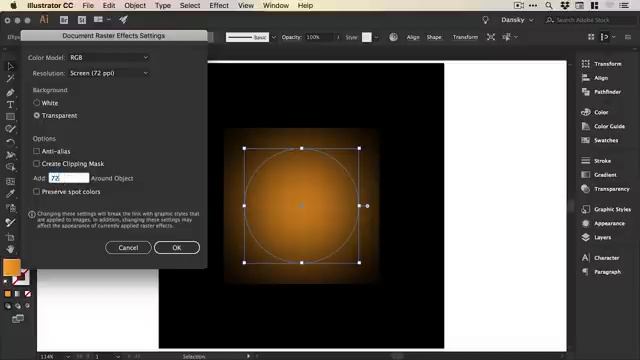Open the Color Guide panel

point(603,126)
